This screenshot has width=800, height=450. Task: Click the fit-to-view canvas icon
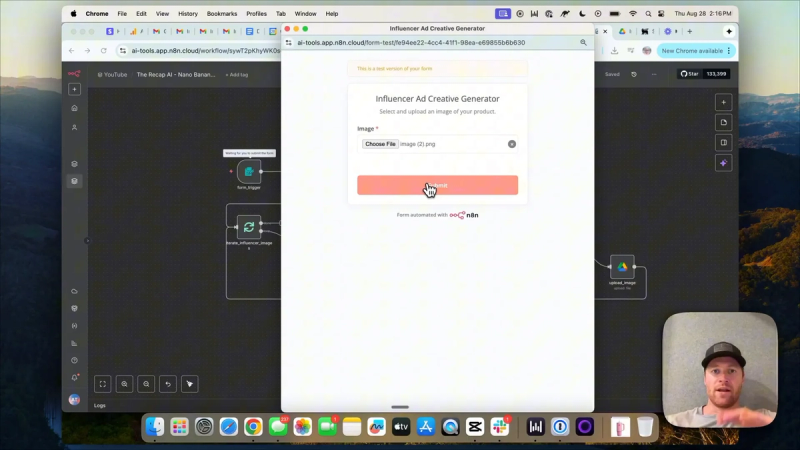103,384
